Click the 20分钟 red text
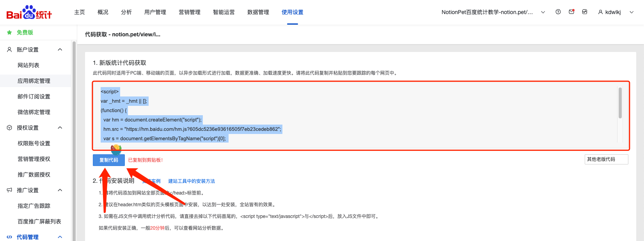The image size is (644, 241). pyautogui.click(x=158, y=228)
